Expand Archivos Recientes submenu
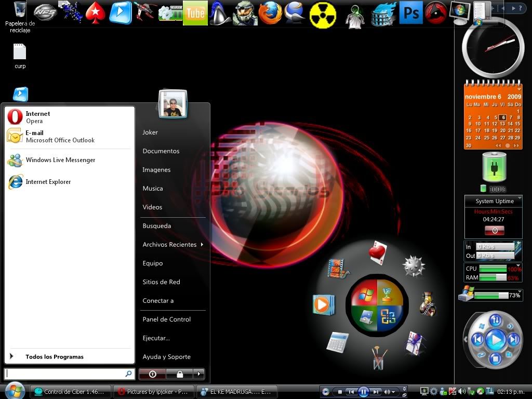 pyautogui.click(x=173, y=245)
